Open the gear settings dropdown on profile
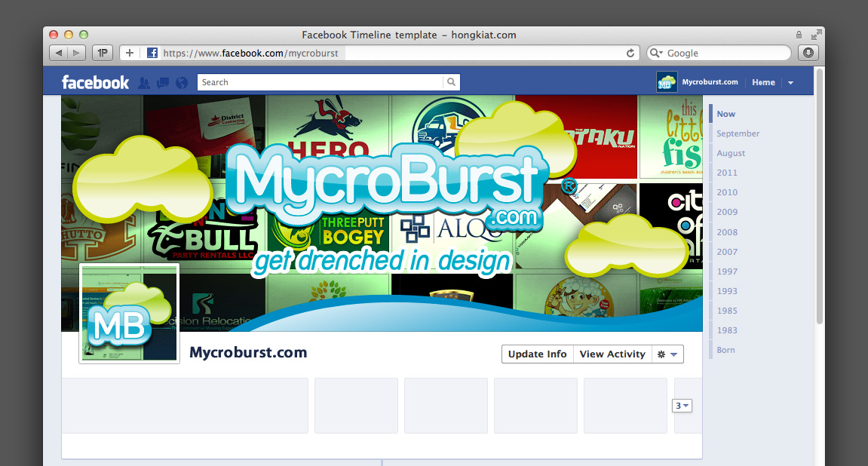This screenshot has height=466, width=868. tap(667, 354)
